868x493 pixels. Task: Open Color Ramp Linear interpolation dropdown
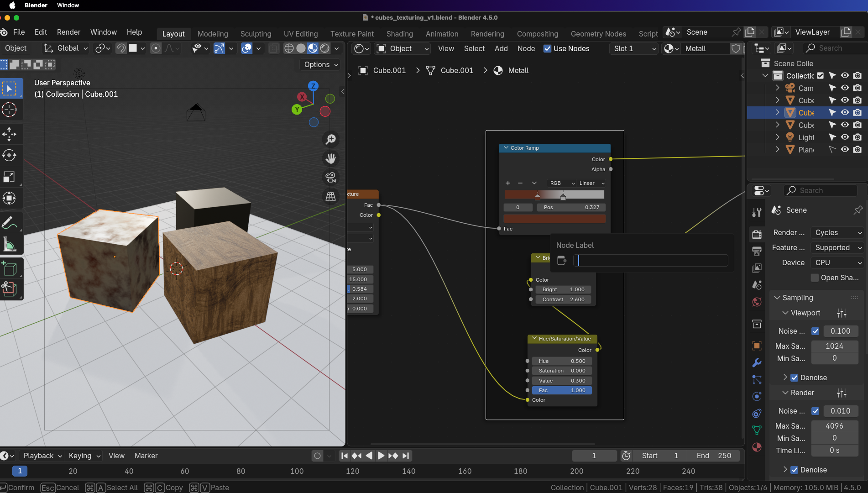(591, 183)
